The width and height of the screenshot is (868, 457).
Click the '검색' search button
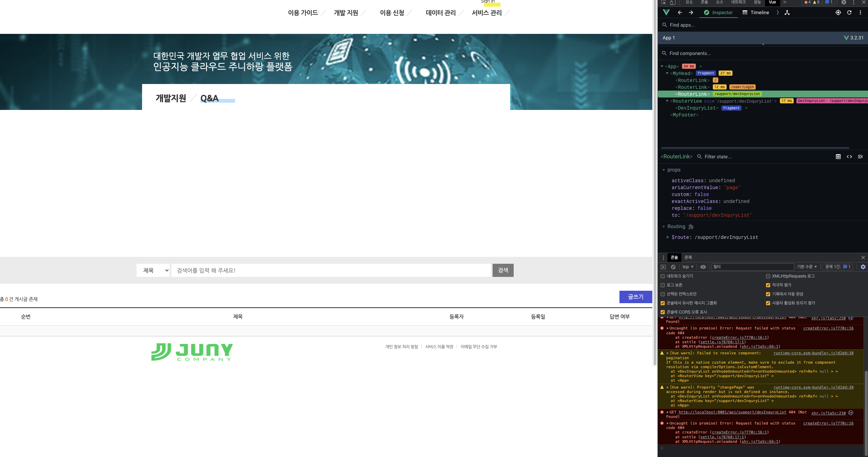(503, 270)
